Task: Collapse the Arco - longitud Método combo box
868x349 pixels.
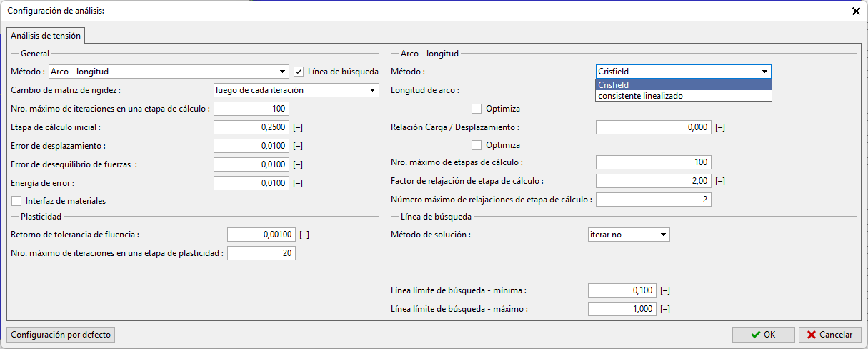Action: click(764, 72)
